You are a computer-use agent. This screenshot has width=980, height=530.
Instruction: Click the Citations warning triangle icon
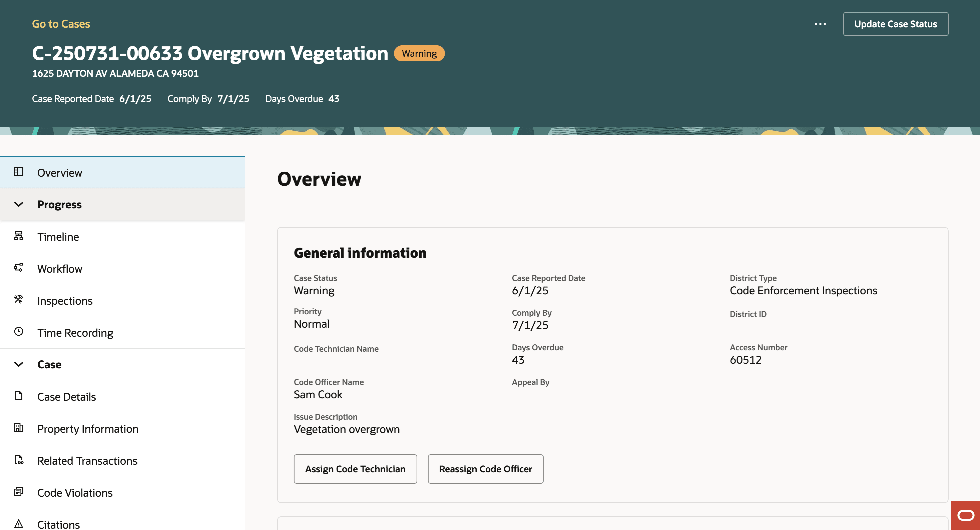click(x=19, y=524)
